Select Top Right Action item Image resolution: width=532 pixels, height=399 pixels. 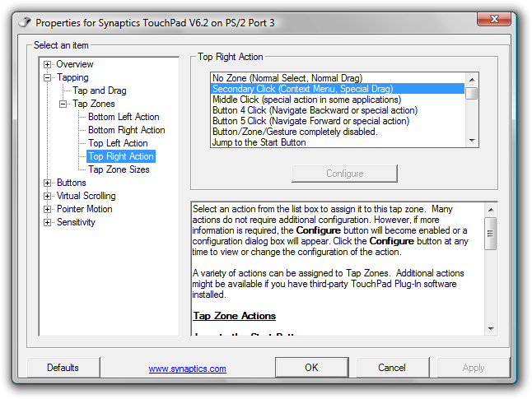(121, 156)
